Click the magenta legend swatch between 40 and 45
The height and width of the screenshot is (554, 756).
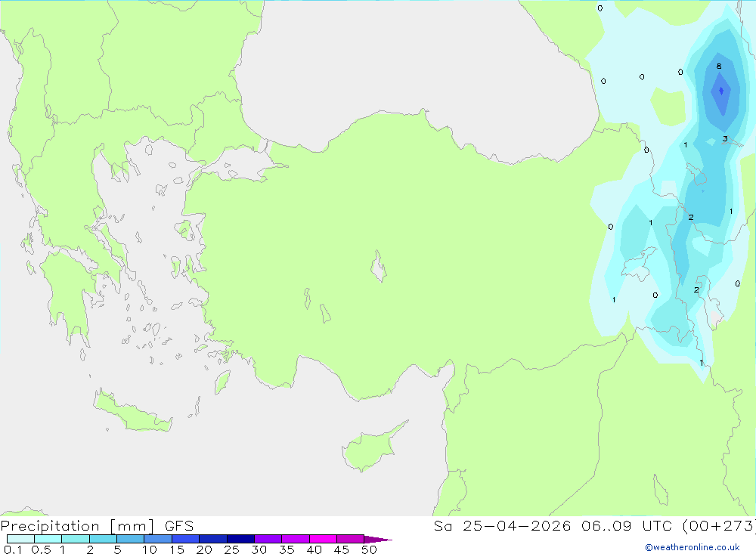click(323, 539)
